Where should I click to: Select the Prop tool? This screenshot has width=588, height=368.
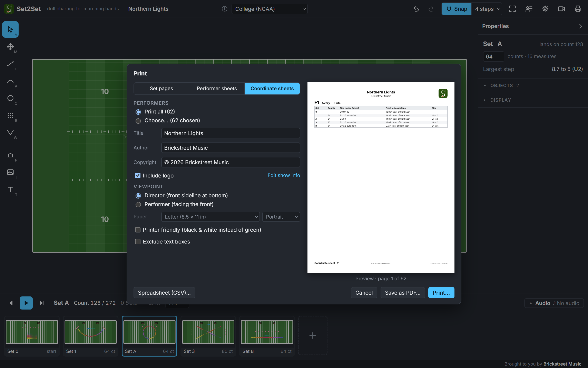click(x=10, y=155)
